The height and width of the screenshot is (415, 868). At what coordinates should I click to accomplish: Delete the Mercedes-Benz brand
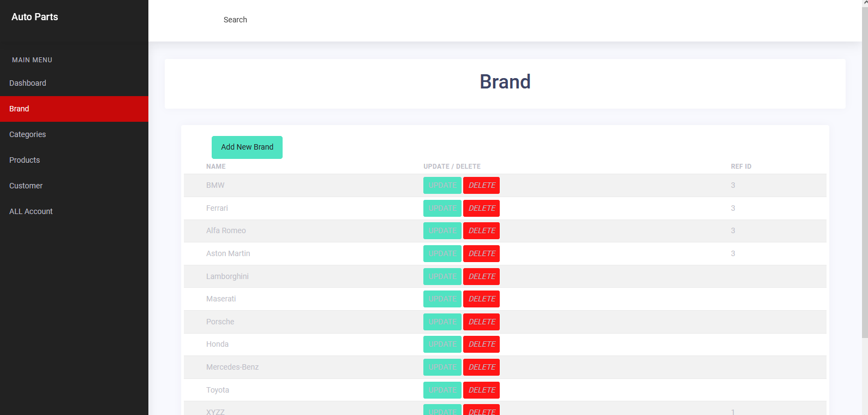[x=482, y=367]
